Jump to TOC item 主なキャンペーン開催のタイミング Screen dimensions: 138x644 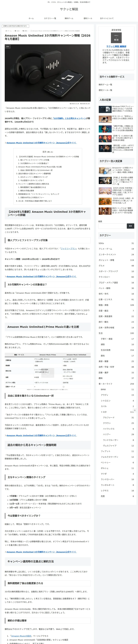[34, 177]
